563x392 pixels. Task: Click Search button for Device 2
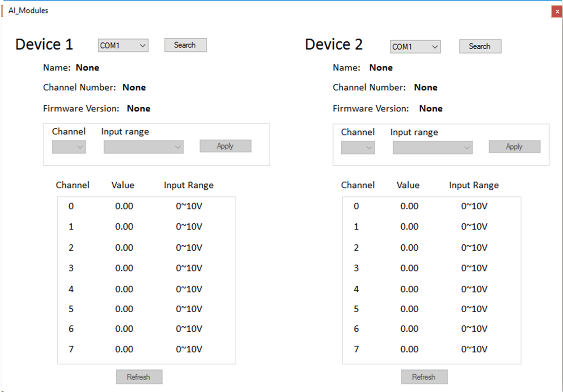(x=480, y=46)
